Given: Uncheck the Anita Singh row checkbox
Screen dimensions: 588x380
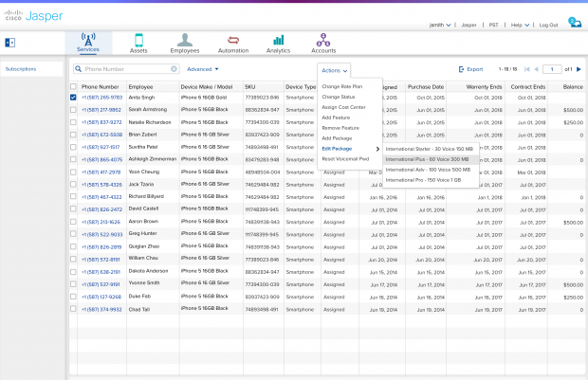Looking at the screenshot, I should pos(73,98).
